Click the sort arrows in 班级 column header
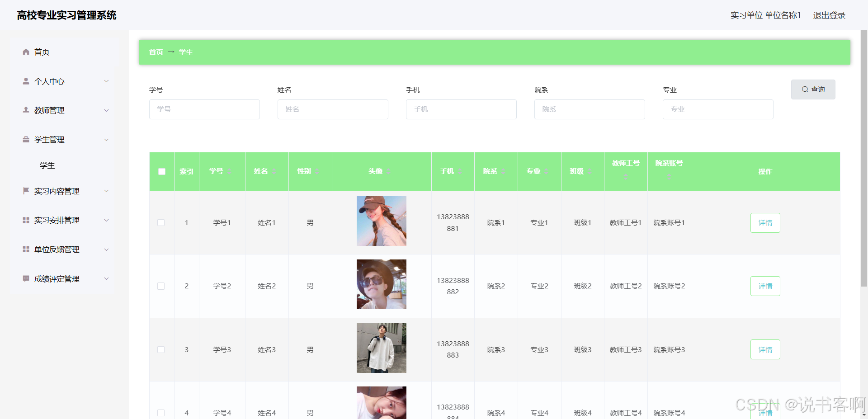This screenshot has height=419, width=868. pos(590,171)
